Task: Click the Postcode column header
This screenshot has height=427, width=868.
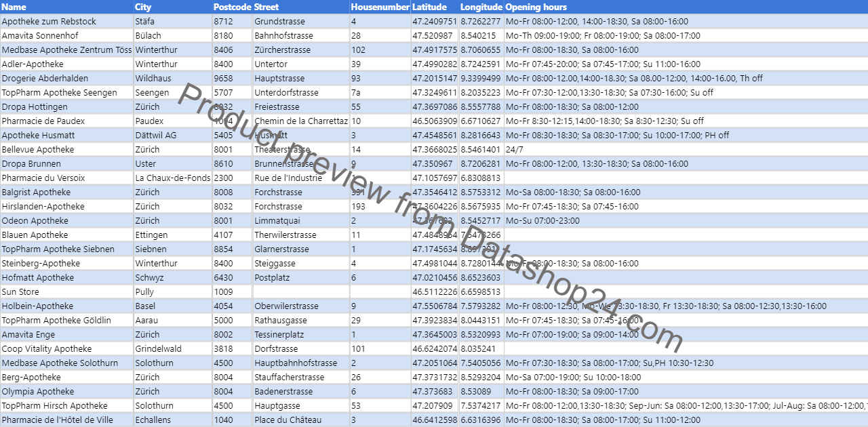Action: pyautogui.click(x=232, y=7)
